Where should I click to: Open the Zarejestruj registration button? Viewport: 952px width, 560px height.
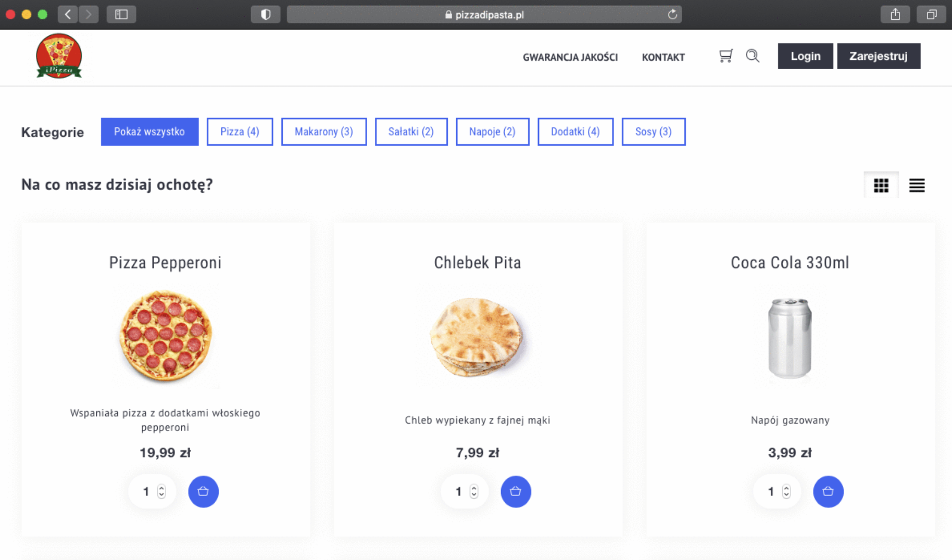tap(878, 56)
